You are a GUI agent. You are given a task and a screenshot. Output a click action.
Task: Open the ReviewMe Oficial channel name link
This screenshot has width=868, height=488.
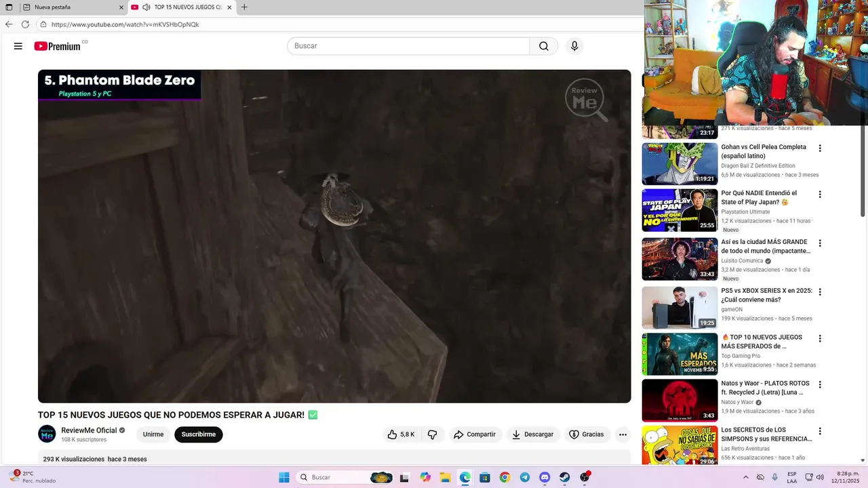pos(89,430)
